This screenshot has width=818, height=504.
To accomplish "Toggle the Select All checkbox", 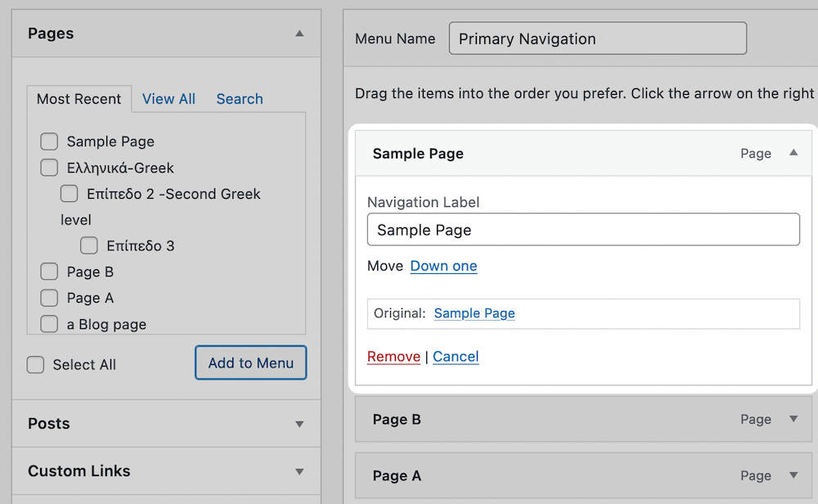I will click(x=35, y=365).
